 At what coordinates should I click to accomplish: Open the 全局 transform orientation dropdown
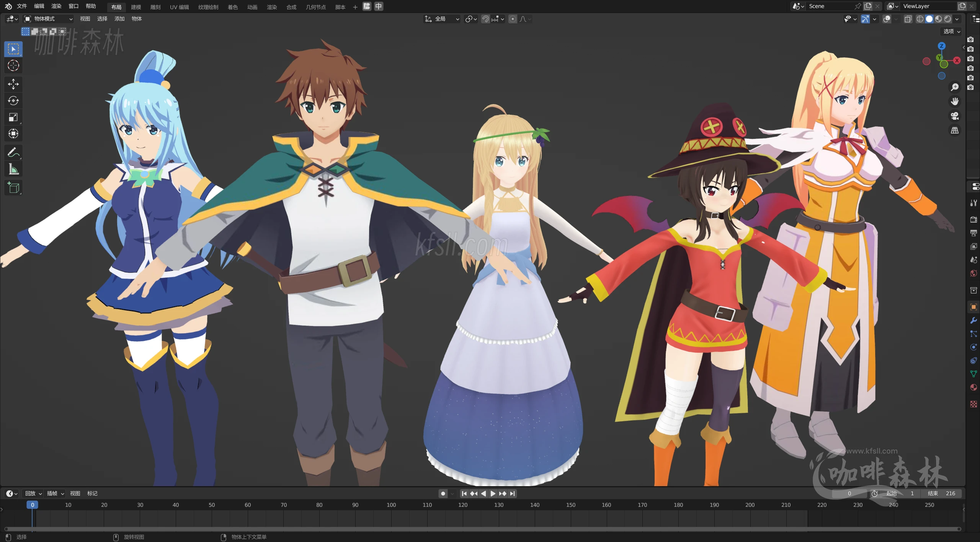[441, 19]
